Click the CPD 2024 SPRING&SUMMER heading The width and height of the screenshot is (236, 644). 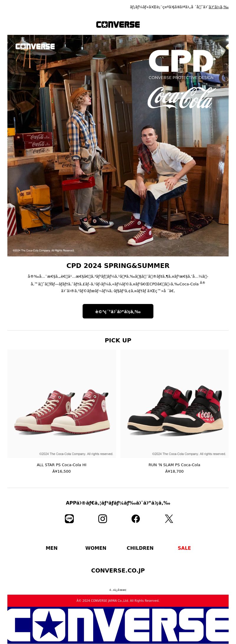118,266
